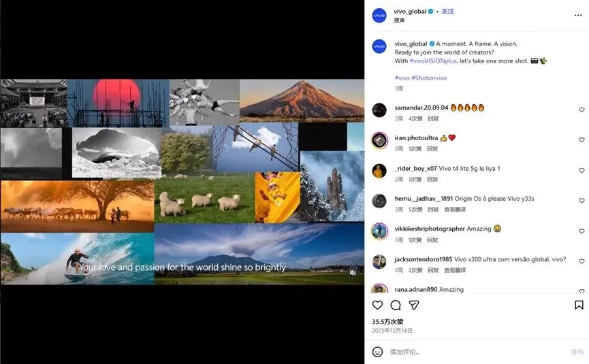Like hemu__jadhav__1891's comment heart
Viewport: 589px width, 364px height.
click(582, 201)
